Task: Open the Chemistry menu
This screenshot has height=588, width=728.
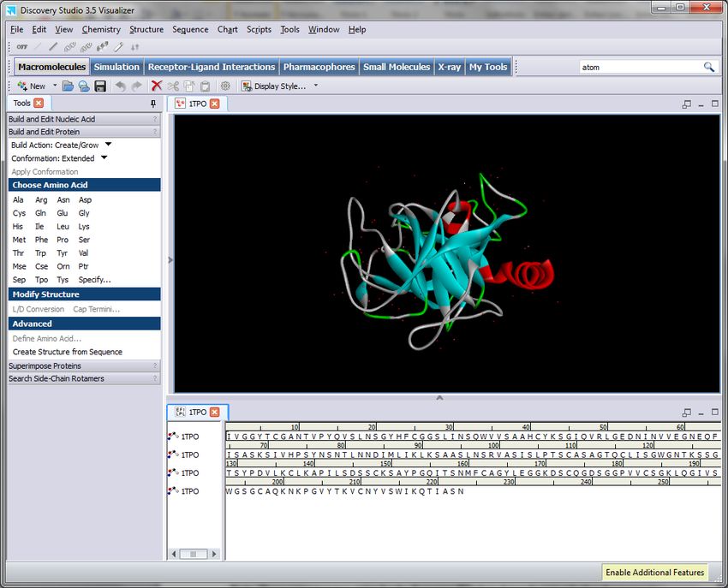Action: (x=101, y=29)
